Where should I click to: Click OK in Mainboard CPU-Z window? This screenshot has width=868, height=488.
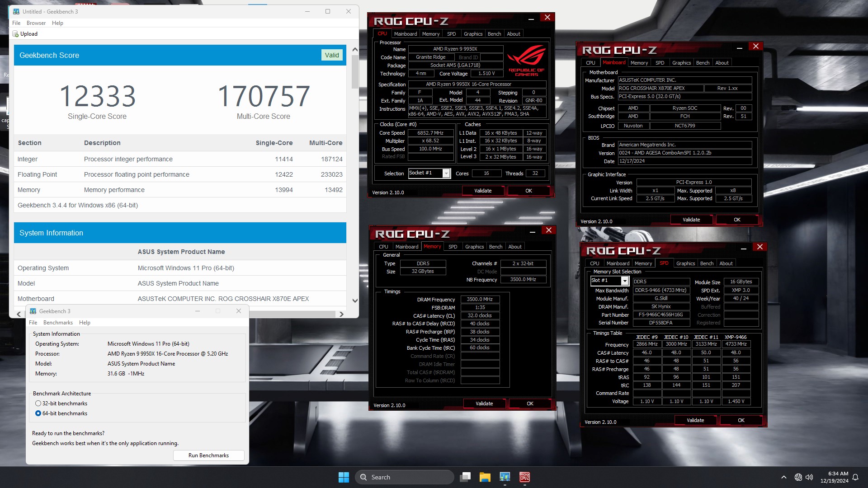(x=737, y=220)
